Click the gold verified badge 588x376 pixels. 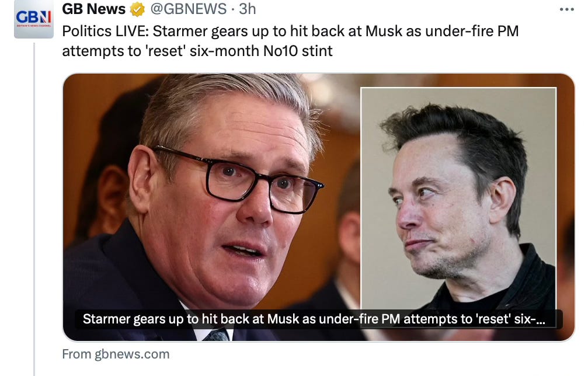pos(137,9)
